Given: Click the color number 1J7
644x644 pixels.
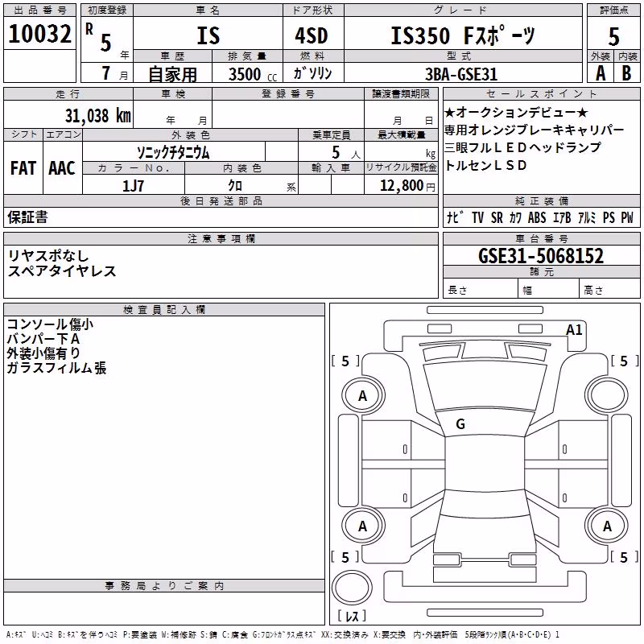Looking at the screenshot, I should click(x=133, y=186).
